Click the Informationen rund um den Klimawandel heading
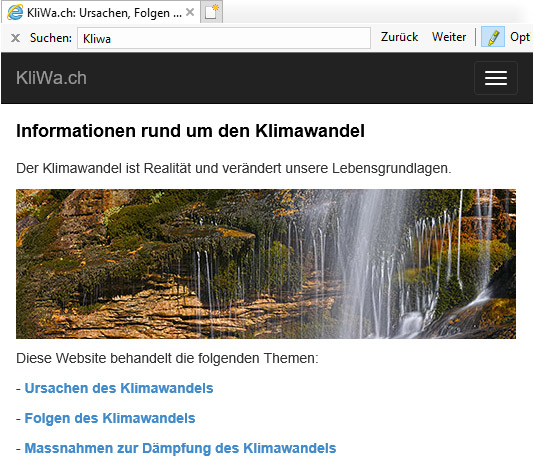 pos(190,131)
